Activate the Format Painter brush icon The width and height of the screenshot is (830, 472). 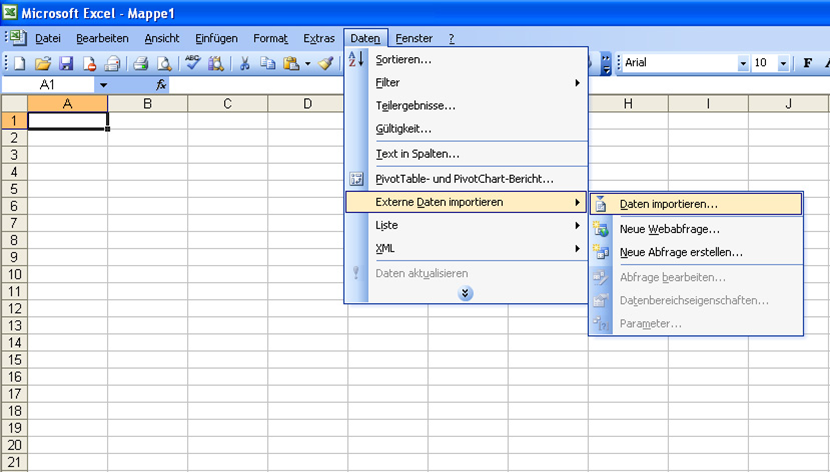click(325, 63)
